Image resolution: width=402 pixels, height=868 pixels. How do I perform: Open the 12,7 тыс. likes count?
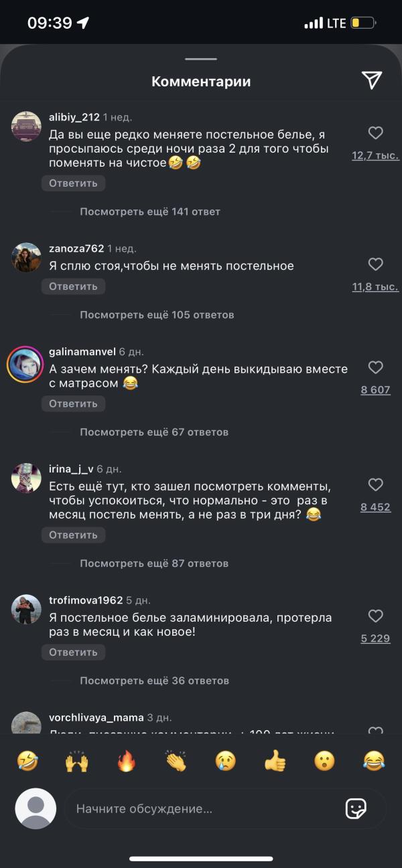coord(376,155)
